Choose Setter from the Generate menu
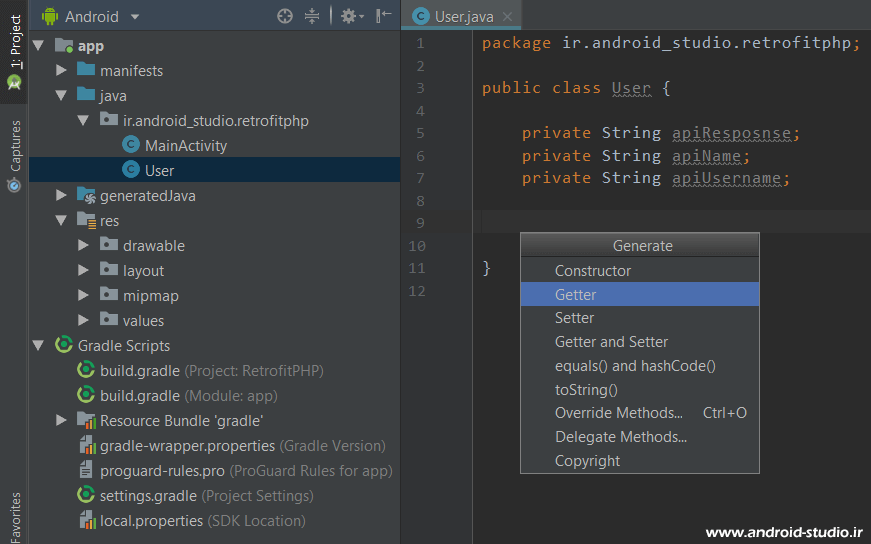This screenshot has width=871, height=544. 640,318
